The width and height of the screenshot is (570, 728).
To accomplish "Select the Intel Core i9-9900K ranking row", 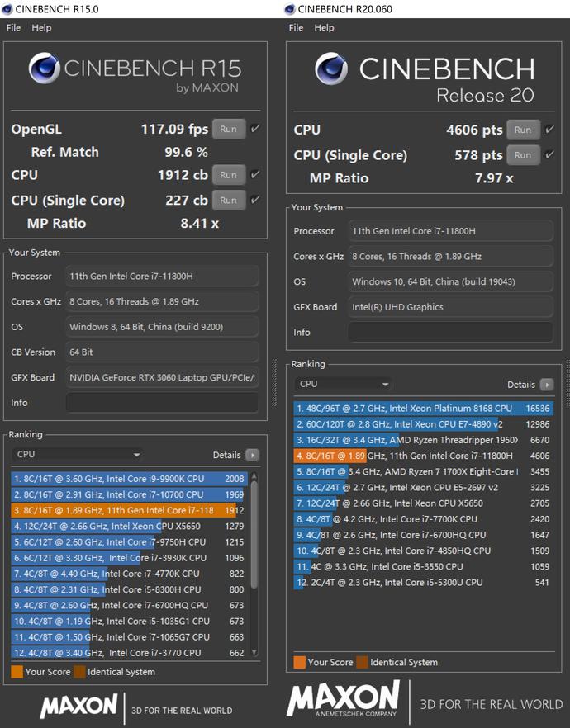I will point(129,479).
